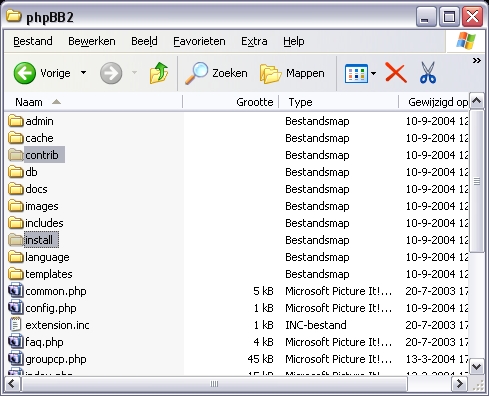
Task: Open the views dropdown arrow
Action: click(373, 73)
